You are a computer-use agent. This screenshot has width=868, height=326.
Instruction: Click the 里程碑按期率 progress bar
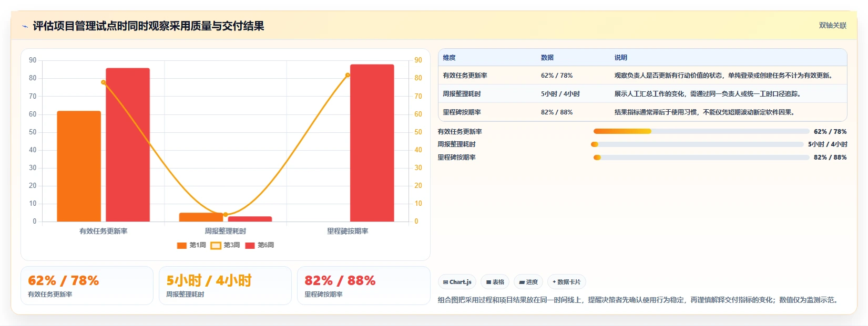point(701,157)
